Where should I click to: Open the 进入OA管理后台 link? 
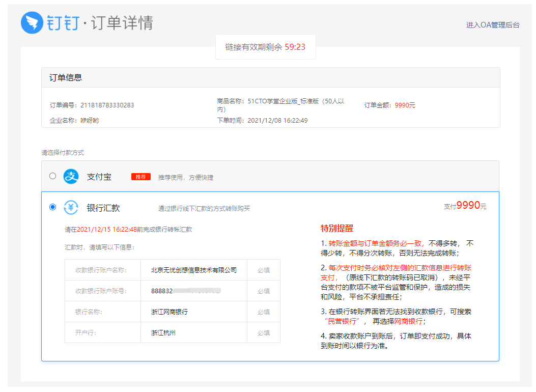pos(493,25)
